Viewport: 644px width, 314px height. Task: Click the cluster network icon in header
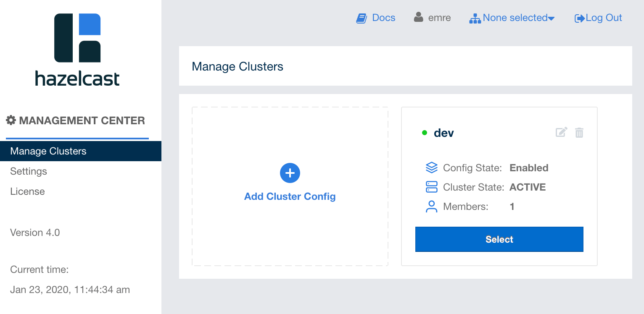tap(475, 18)
